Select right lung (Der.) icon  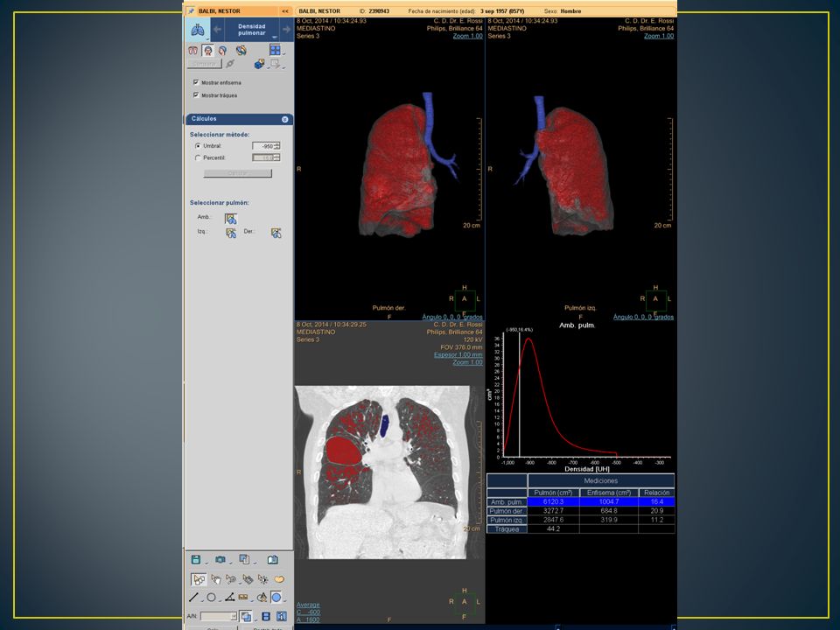pos(276,233)
